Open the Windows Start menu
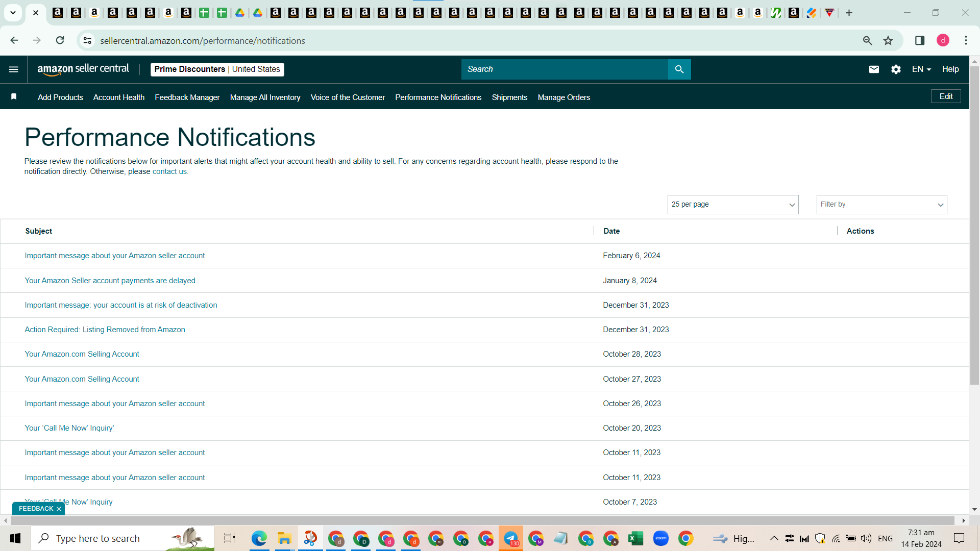This screenshot has width=980, height=551. point(15,538)
